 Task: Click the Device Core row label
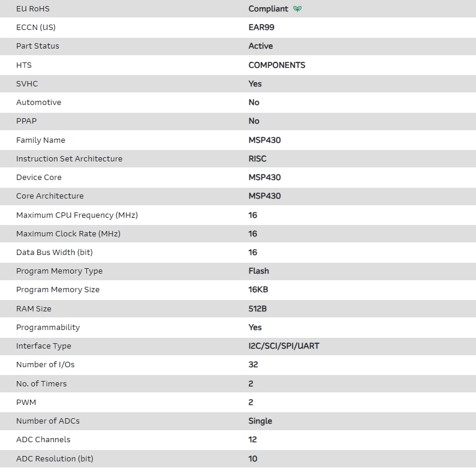tap(39, 178)
